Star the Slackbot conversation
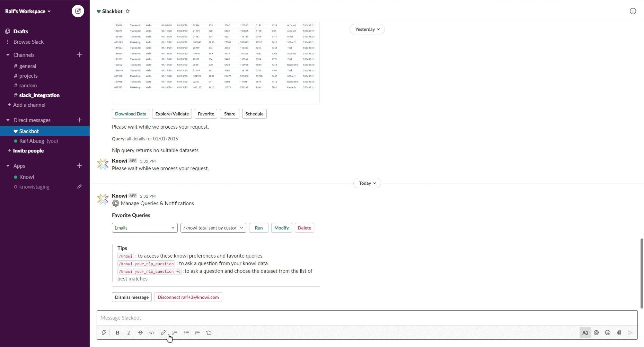Screen dimensions: 644x347 point(127,11)
